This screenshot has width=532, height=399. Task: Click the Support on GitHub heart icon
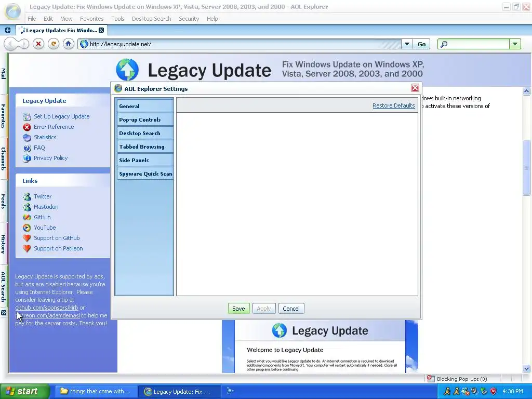(27, 238)
